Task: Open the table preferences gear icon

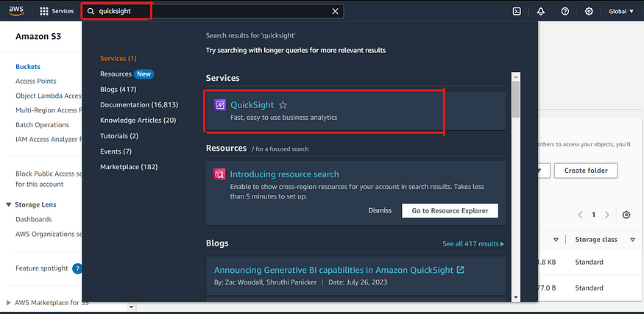Action: pyautogui.click(x=626, y=215)
